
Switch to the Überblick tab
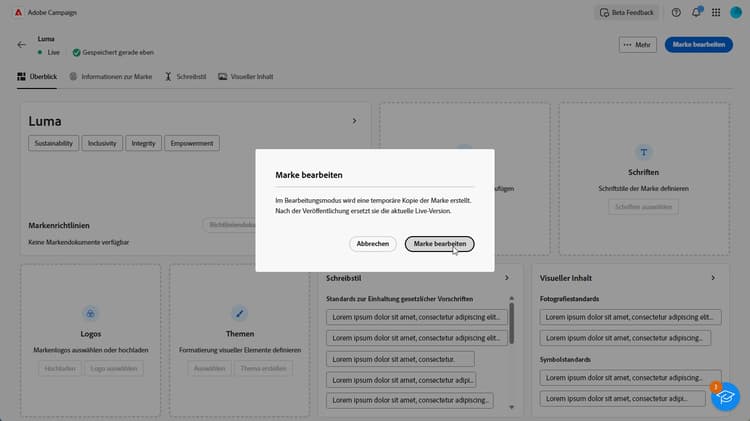37,77
